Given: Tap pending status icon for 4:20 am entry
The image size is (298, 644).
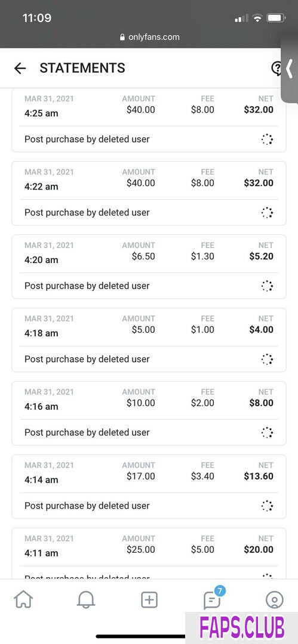Looking at the screenshot, I should point(267,286).
